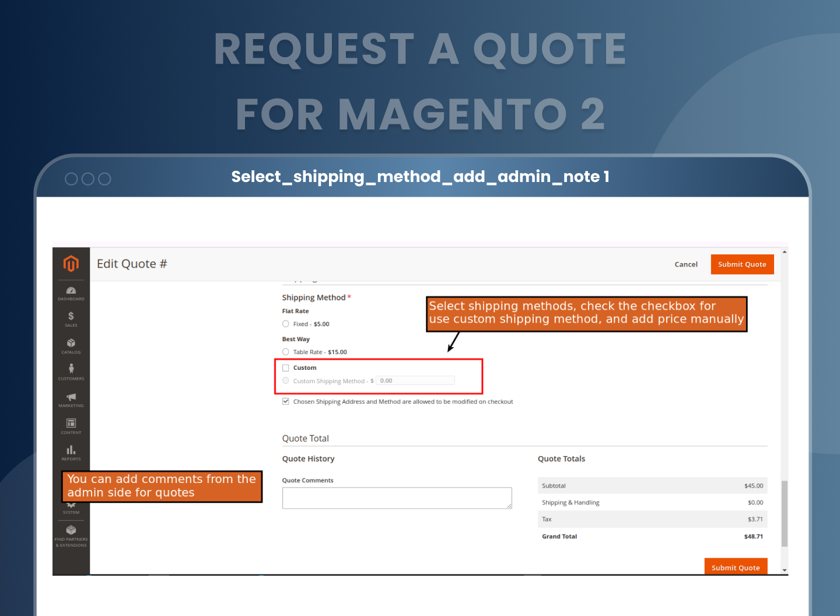Select the Content icon in the sidebar
The width and height of the screenshot is (840, 616).
pyautogui.click(x=71, y=423)
